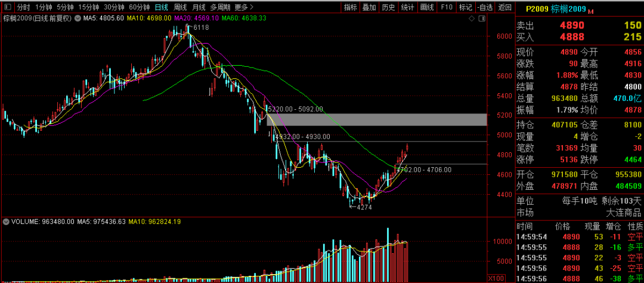This screenshot has width=644, height=283.
Task: Select the 5分钟 period tab
Action: click(x=65, y=7)
